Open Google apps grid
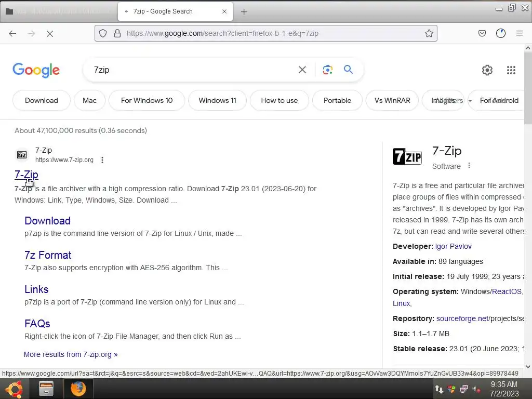532x399 pixels. click(511, 70)
